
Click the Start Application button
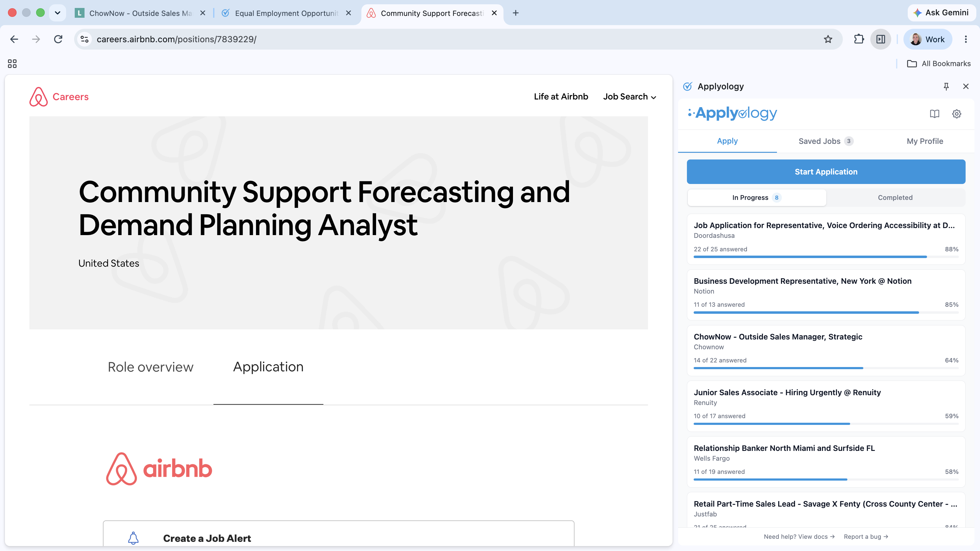point(826,171)
